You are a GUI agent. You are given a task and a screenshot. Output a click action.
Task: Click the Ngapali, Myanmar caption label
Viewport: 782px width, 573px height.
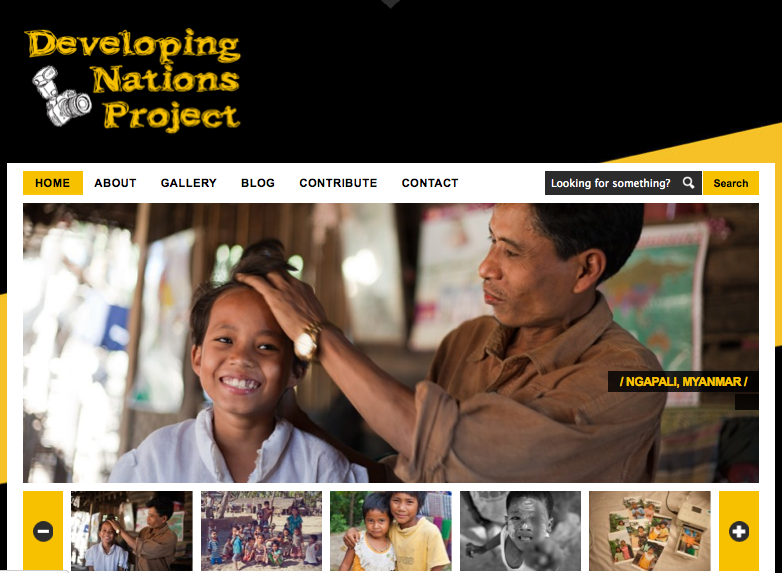683,382
